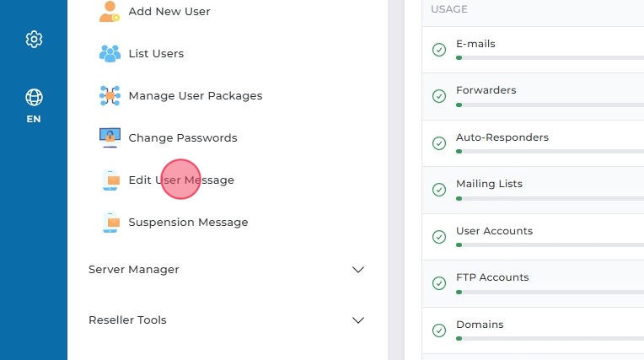Viewport: 644px width, 360px height.
Task: Click the E-mails green check icon
Action: [439, 50]
